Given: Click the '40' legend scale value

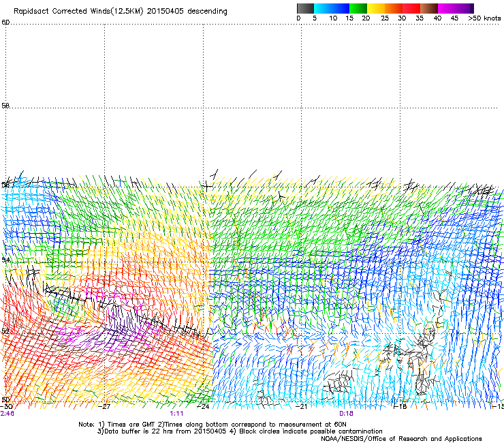Looking at the screenshot, I should 437,18.
